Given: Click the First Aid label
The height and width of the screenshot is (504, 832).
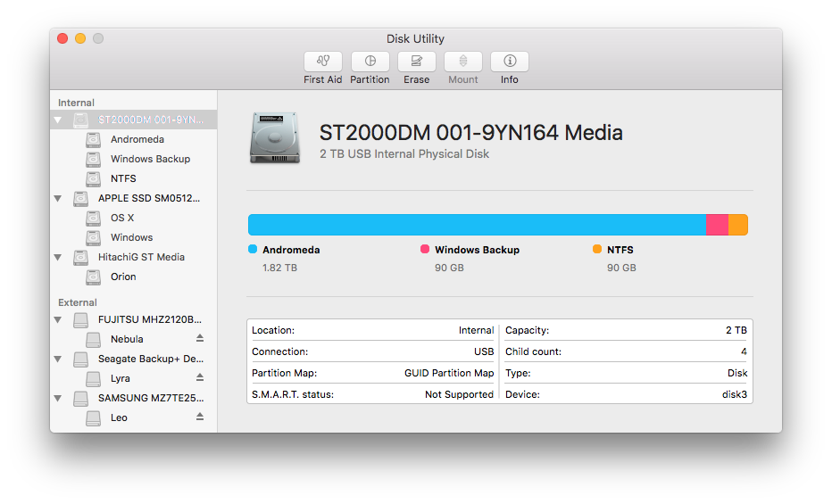Looking at the screenshot, I should [322, 79].
